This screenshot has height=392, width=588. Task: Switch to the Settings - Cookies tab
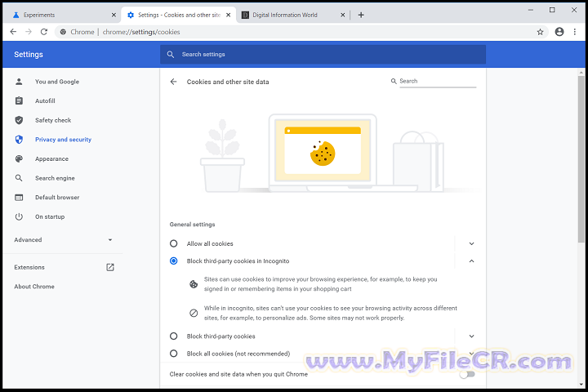pyautogui.click(x=179, y=15)
